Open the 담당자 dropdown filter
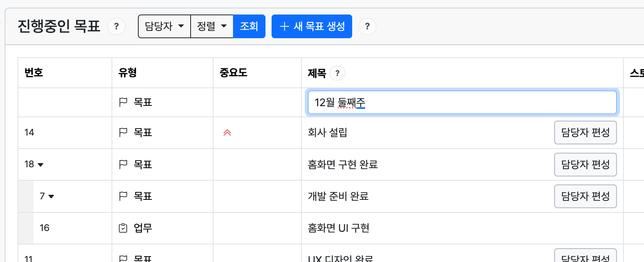 pos(164,26)
